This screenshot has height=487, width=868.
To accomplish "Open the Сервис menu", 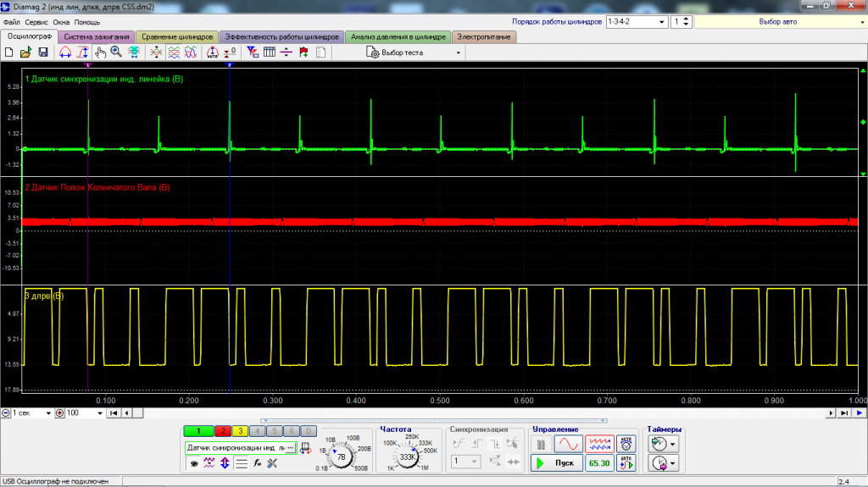I will coord(36,22).
